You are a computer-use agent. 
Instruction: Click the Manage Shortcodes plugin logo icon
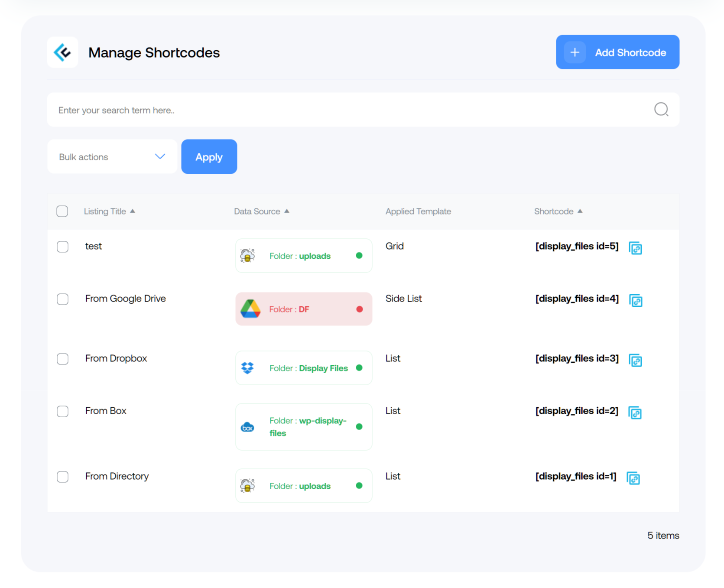[62, 52]
